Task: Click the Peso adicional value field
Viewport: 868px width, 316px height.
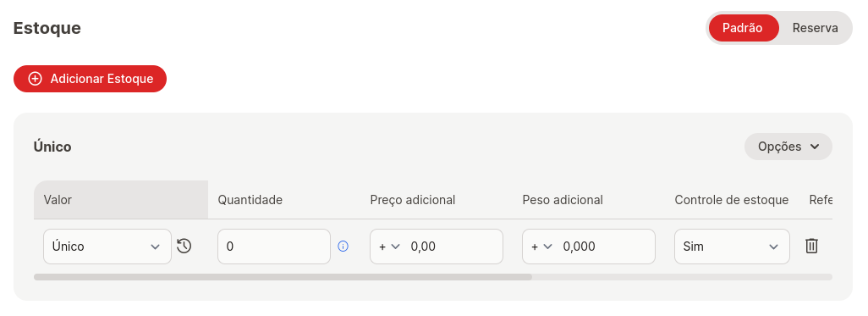Action: 605,247
